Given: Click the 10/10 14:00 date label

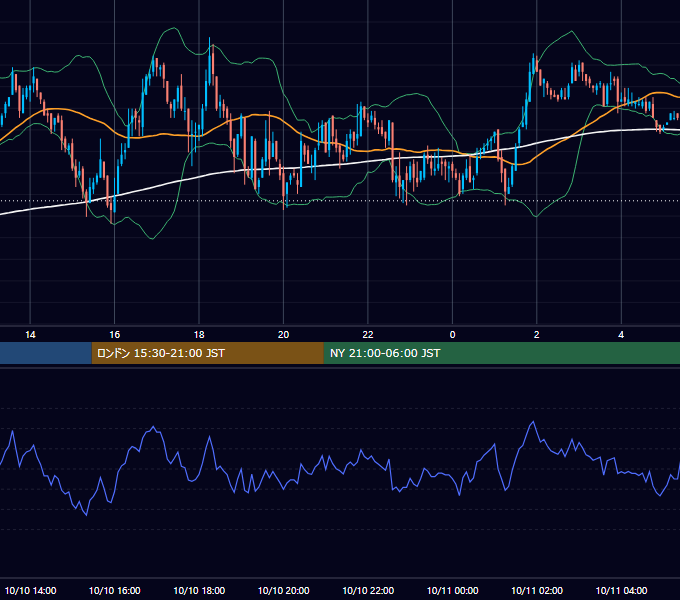Looking at the screenshot, I should 30,590.
